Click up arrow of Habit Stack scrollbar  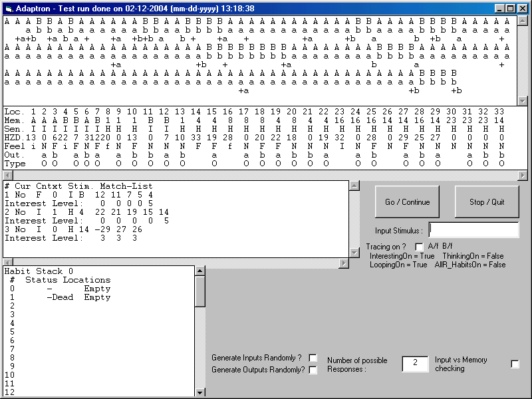coord(200,271)
